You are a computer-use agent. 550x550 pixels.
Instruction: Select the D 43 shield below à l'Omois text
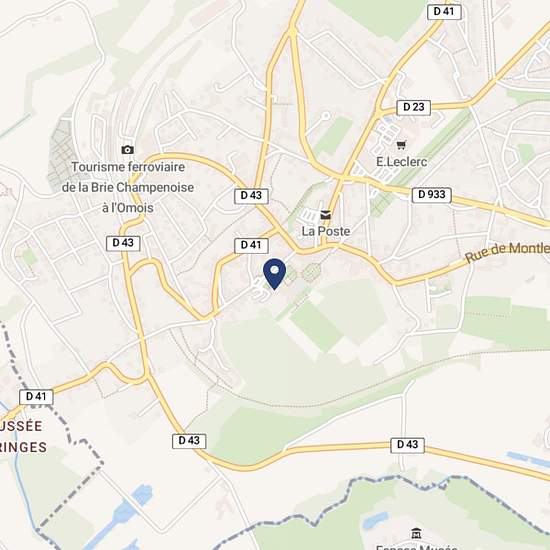pyautogui.click(x=123, y=243)
